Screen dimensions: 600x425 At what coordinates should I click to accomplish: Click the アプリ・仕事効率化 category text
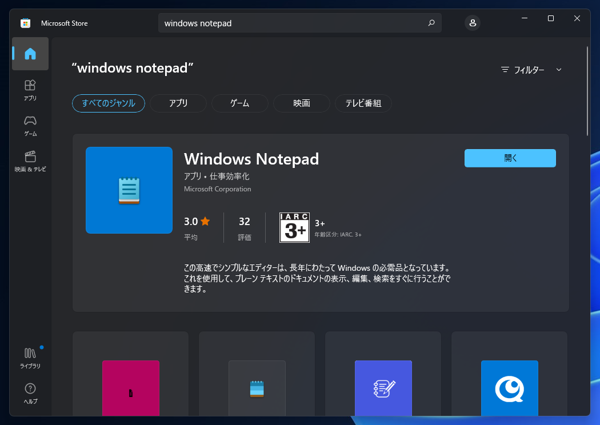(217, 176)
